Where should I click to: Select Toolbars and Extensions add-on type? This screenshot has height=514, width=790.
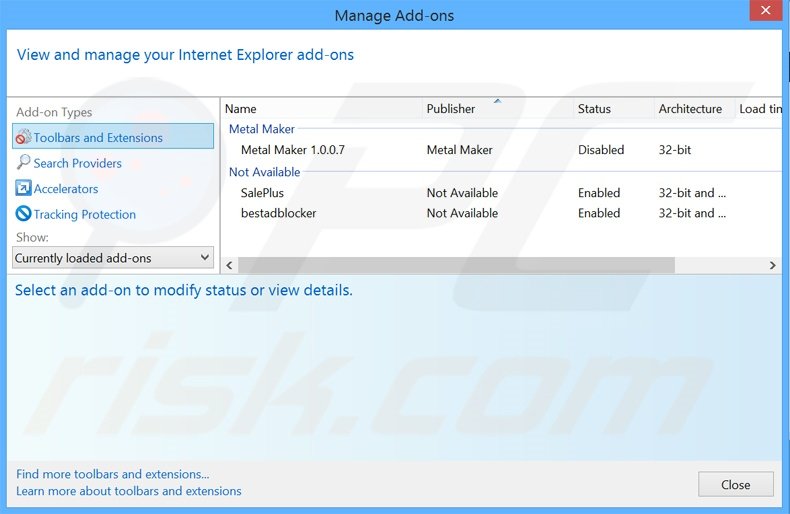click(113, 137)
